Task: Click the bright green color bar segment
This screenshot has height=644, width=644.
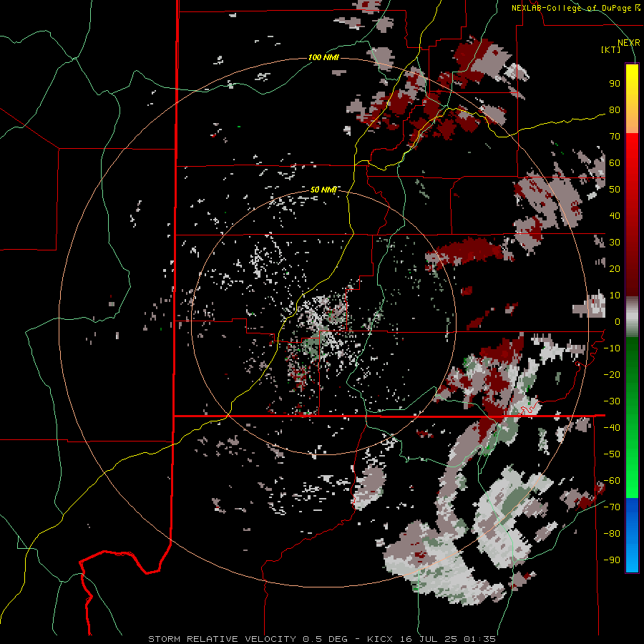Action: [632, 472]
